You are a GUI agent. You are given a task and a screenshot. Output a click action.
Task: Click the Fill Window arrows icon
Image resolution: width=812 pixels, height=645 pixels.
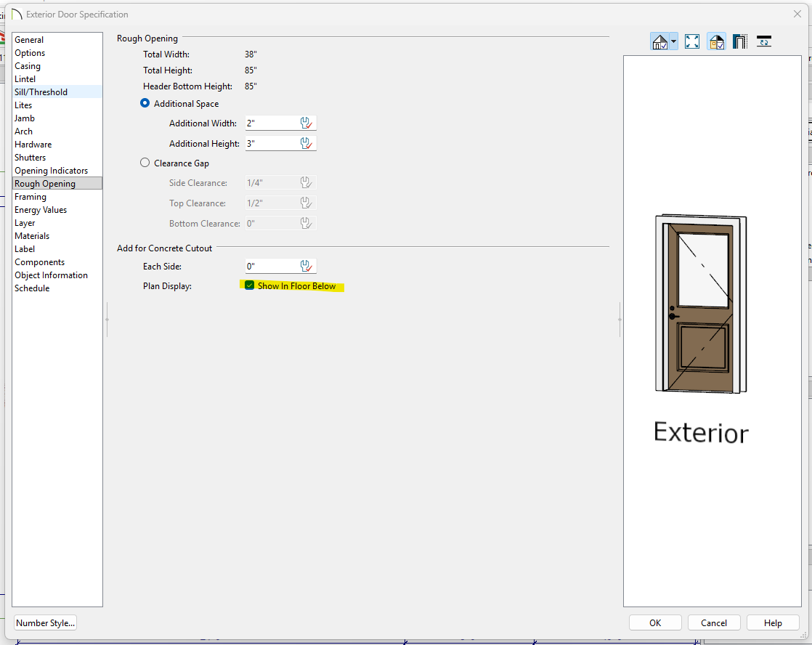pos(692,42)
